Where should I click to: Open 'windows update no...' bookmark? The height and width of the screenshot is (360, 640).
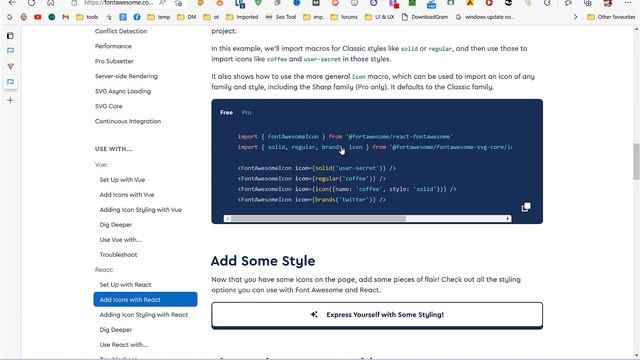coord(485,17)
